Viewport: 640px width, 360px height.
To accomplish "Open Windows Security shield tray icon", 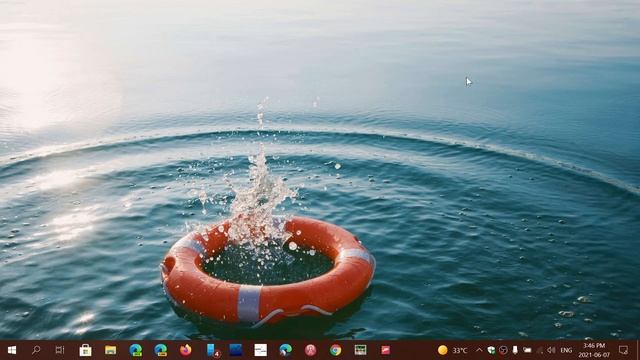I will tap(491, 350).
